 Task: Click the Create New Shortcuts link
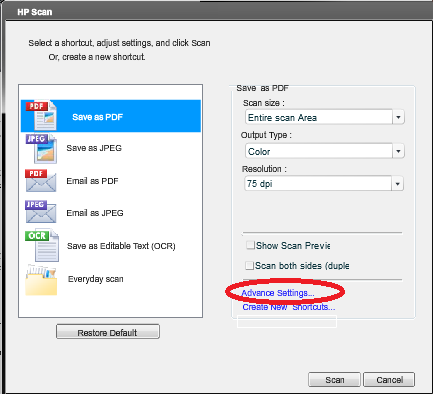coord(289,307)
